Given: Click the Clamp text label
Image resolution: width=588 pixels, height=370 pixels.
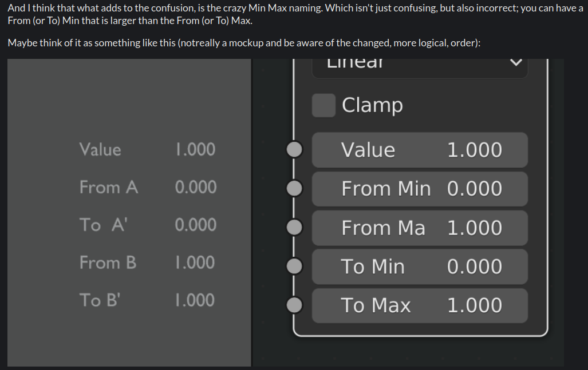Looking at the screenshot, I should 372,105.
